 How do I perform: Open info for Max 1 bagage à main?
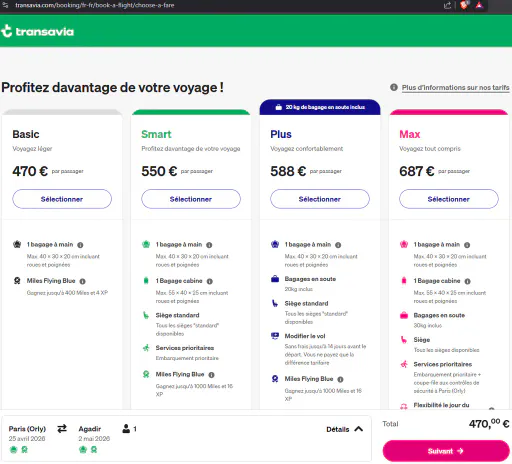467,245
